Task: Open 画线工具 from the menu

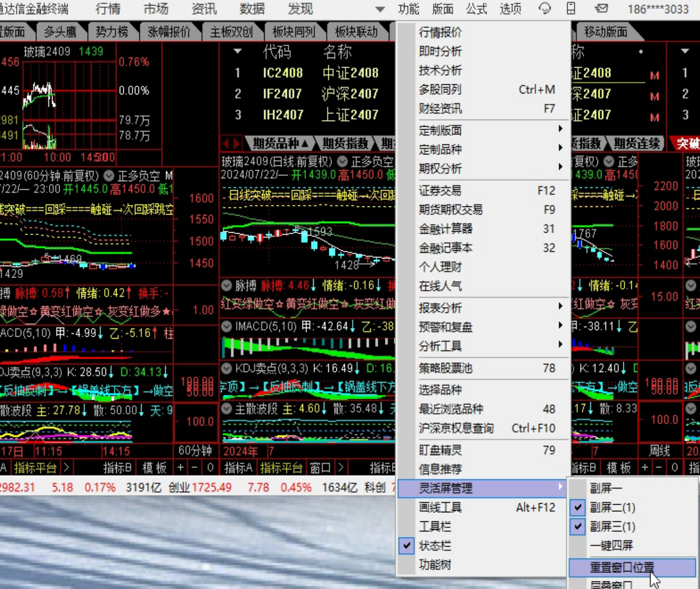Action: tap(482, 507)
